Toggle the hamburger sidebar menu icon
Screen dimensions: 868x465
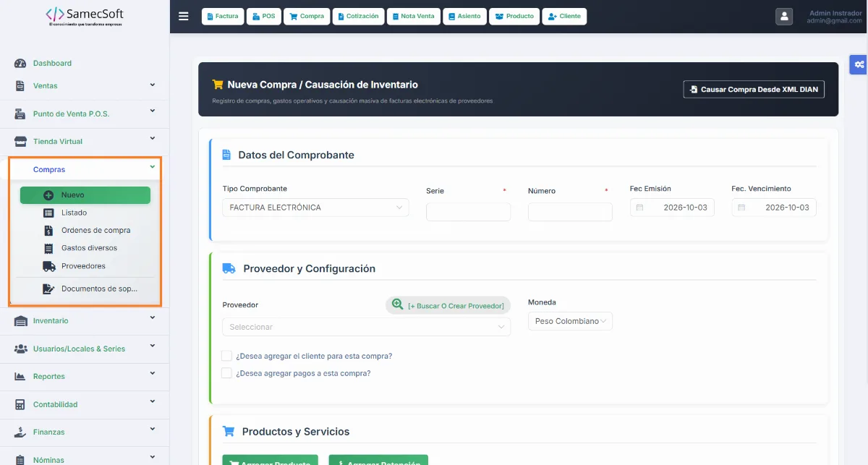coord(183,16)
